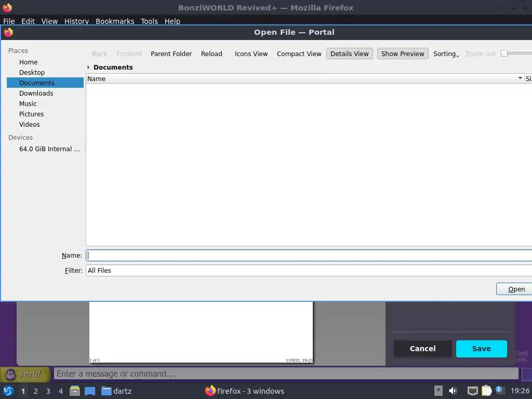This screenshot has height=399, width=532.
Task: Open the Tools menu
Action: (x=149, y=21)
